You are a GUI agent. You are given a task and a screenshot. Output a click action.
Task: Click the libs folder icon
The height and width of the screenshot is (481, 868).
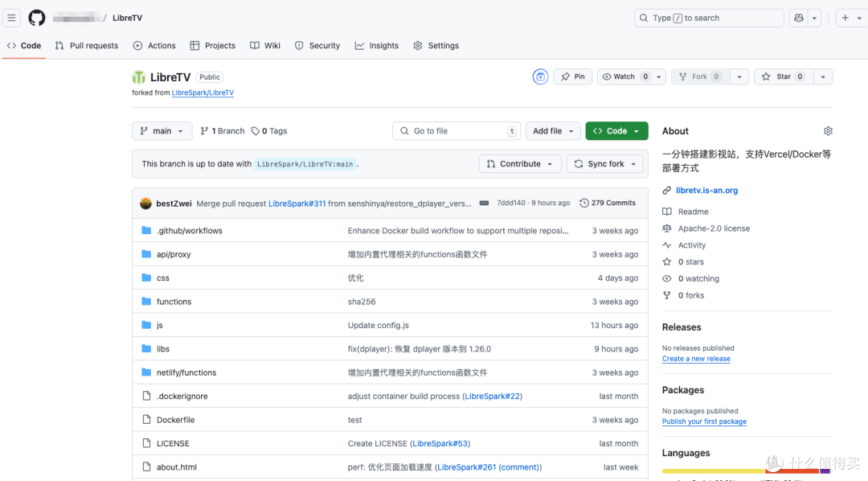[x=146, y=348]
